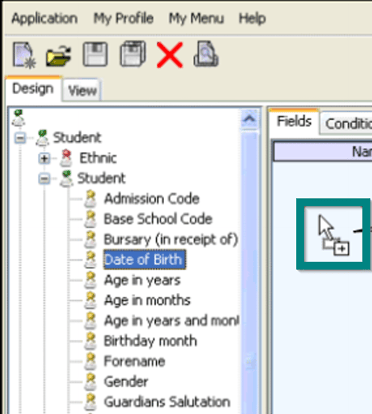Click the drag-and-drop cursor illustration box
The image size is (372, 414).
[x=333, y=234]
